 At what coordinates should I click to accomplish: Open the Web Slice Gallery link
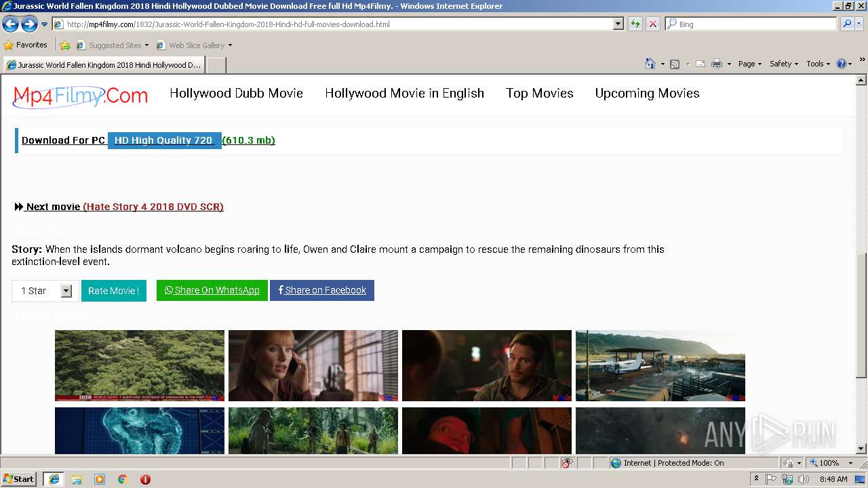[x=194, y=45]
